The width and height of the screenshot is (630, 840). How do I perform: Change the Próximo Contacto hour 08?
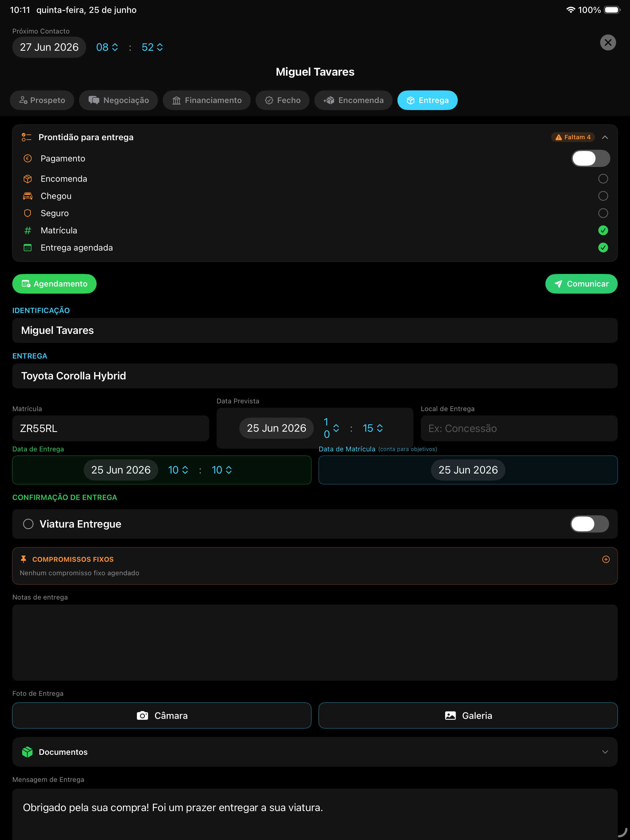coord(107,47)
